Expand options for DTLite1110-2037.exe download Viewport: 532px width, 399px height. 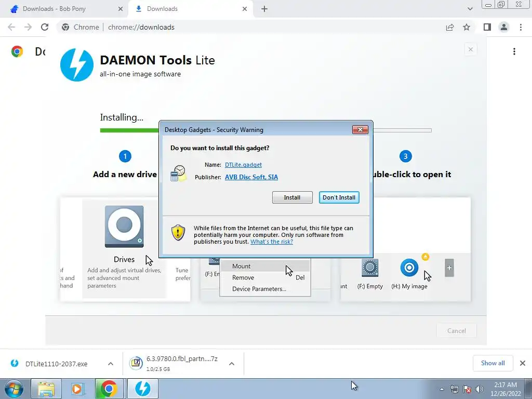(111, 364)
